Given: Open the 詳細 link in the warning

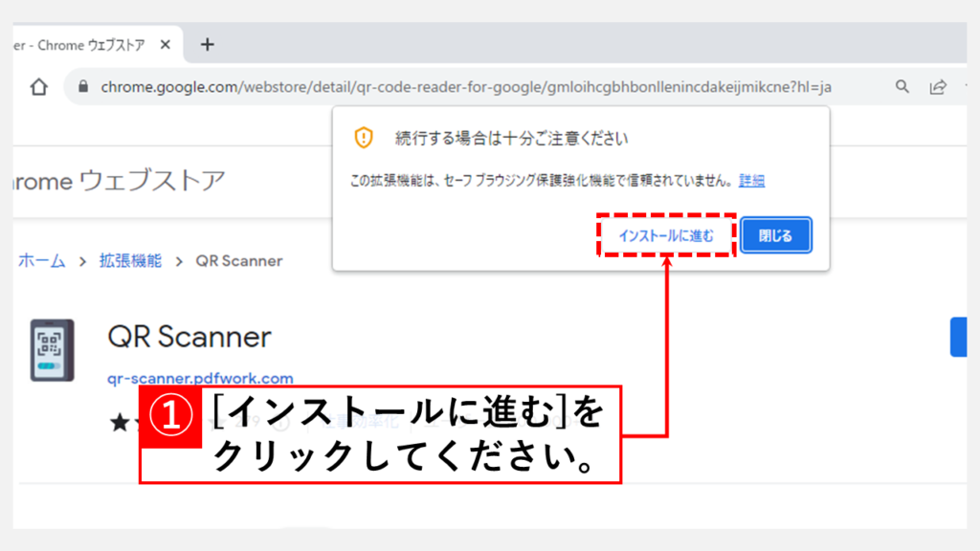Looking at the screenshot, I should click(751, 181).
